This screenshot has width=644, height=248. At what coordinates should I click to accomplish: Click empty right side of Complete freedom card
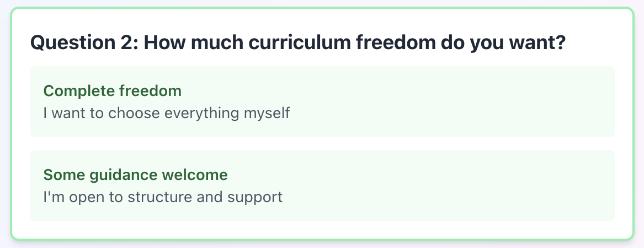coord(497,102)
